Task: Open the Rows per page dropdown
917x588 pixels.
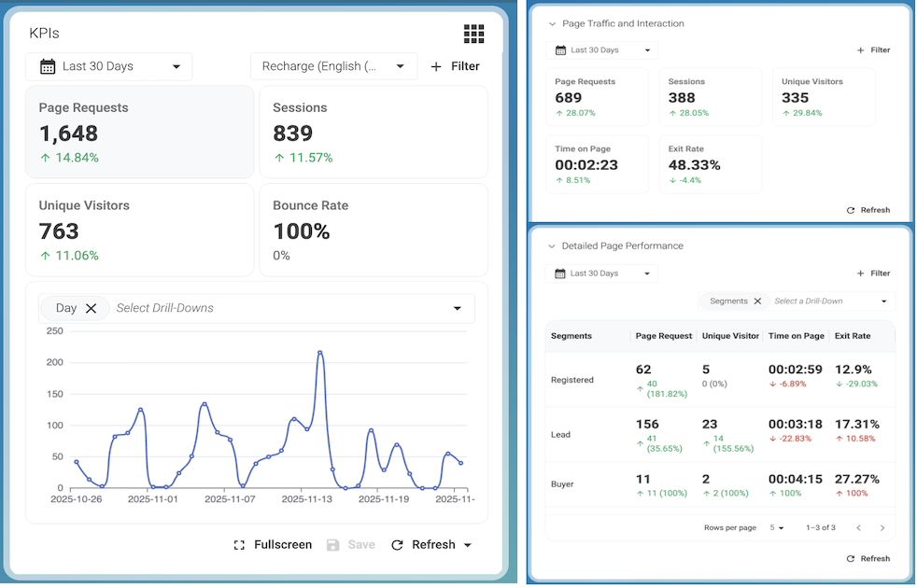Action: click(777, 528)
